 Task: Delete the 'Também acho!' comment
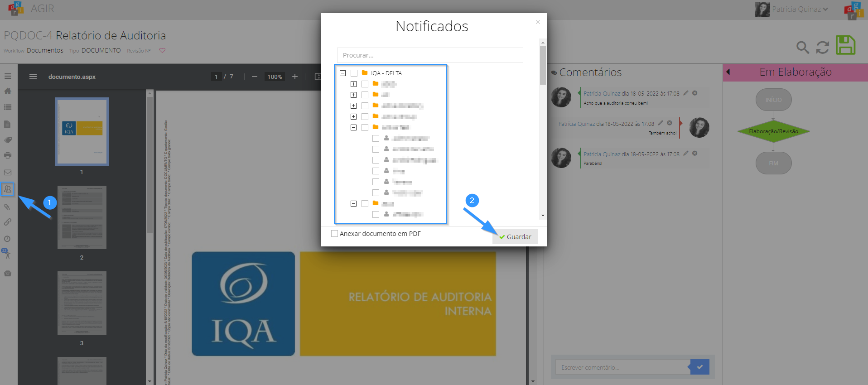point(670,123)
